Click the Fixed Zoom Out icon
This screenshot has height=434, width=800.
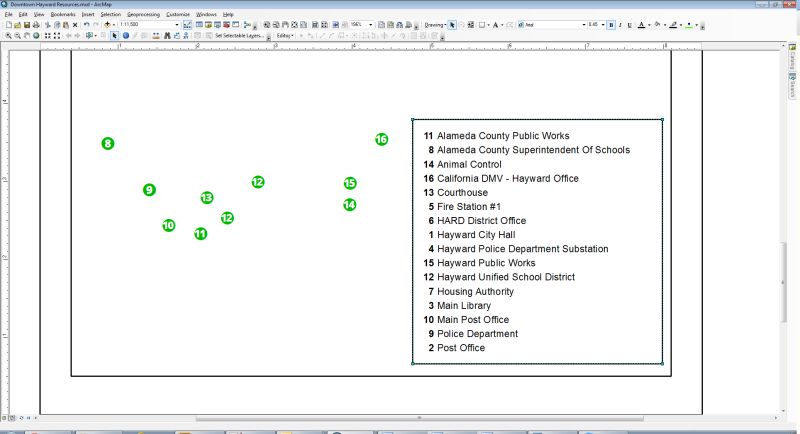tap(57, 36)
